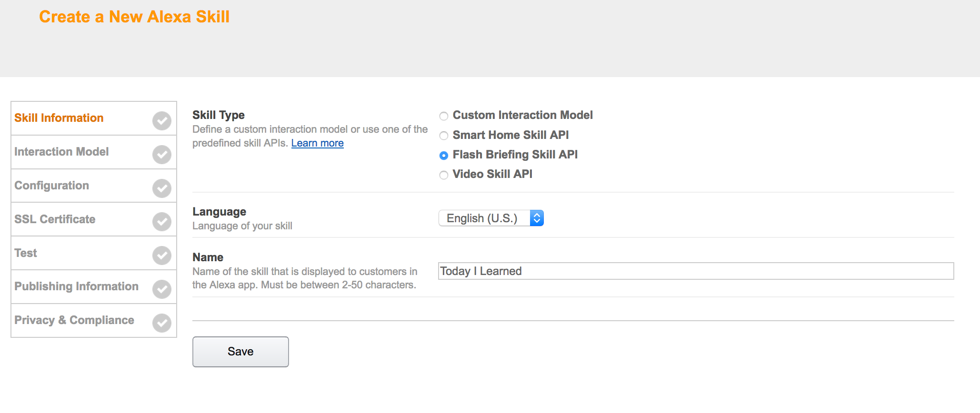Click the 'Must be between 2-50 characters' note
Viewport: 980px width, 413px height.
(339, 285)
